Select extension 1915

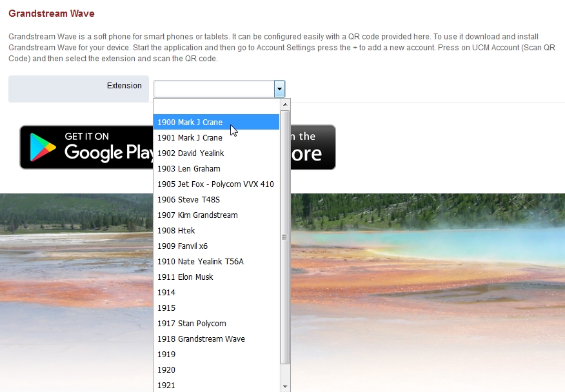click(x=216, y=308)
